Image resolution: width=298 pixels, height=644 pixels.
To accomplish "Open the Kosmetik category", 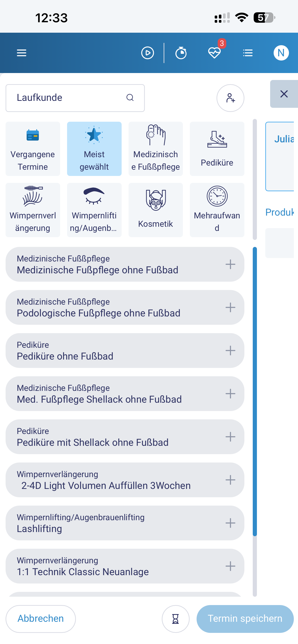I will (155, 210).
